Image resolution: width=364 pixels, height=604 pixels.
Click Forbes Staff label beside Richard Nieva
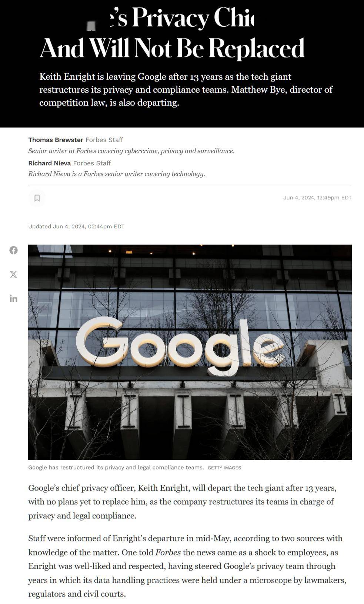[92, 163]
